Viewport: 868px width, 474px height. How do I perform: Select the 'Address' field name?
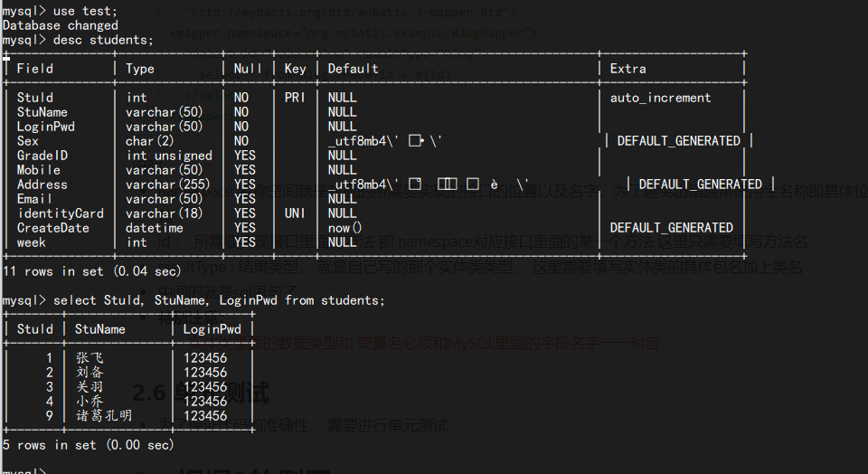(x=42, y=185)
